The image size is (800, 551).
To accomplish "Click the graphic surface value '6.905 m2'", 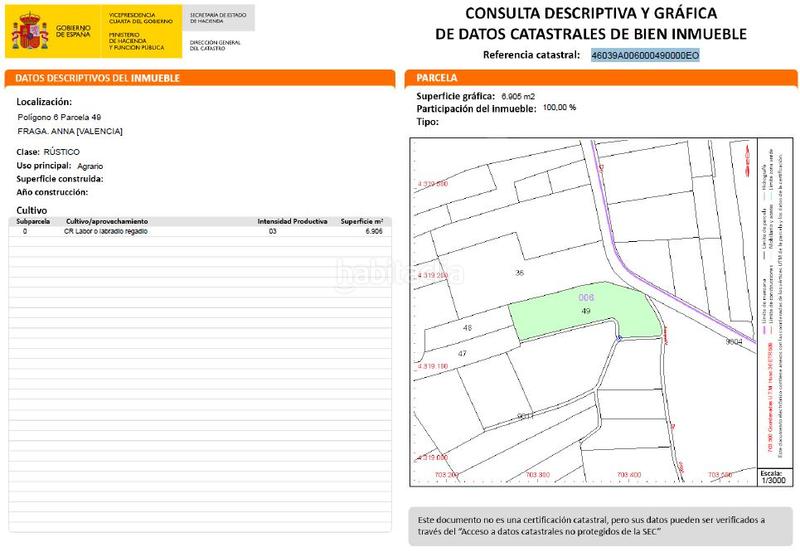I will 518,96.
